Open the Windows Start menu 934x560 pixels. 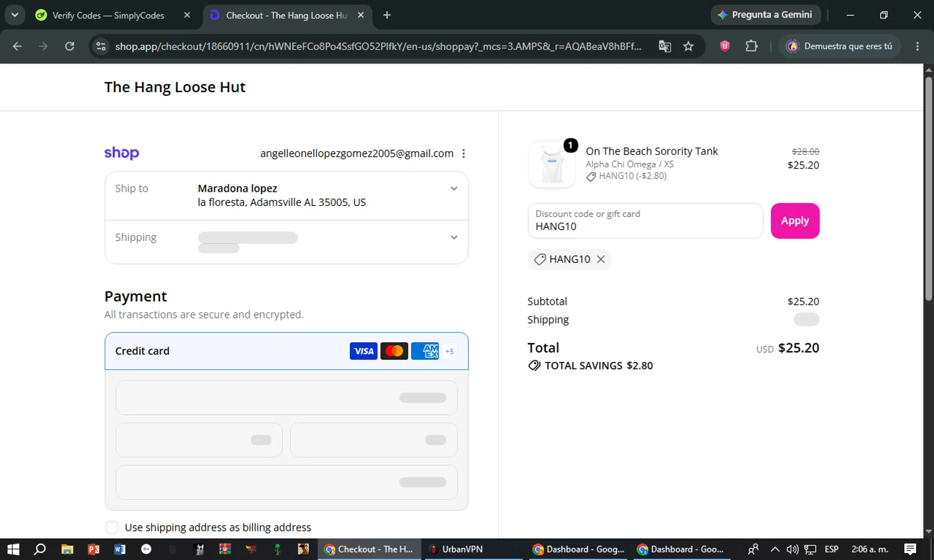click(13, 549)
